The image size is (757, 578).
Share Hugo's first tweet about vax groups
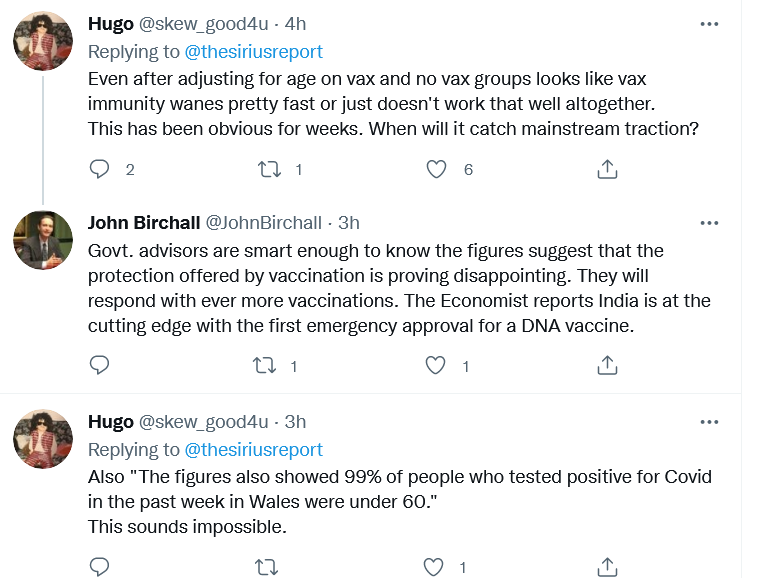click(606, 170)
